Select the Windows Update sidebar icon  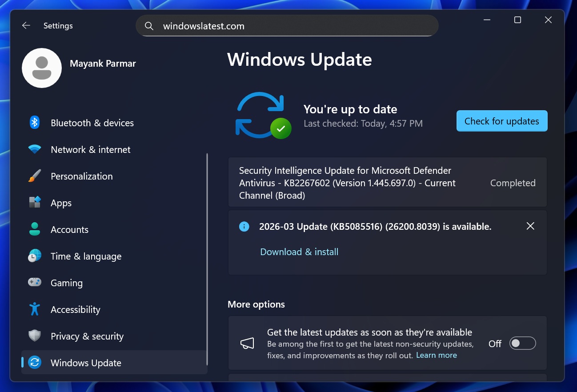(34, 363)
